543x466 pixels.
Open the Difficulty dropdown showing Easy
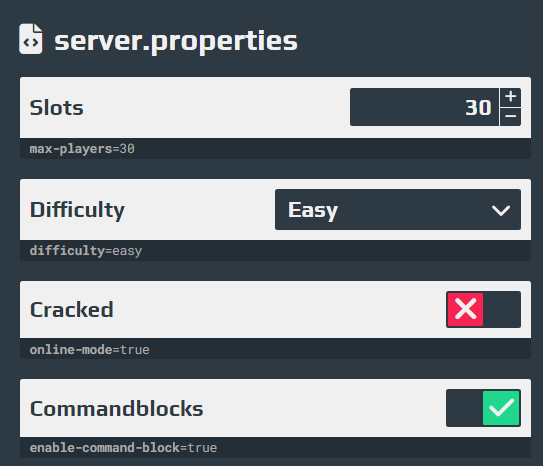tap(398, 209)
